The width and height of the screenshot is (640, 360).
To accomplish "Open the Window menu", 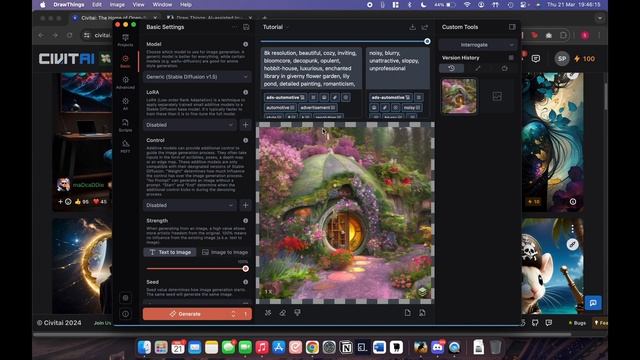I will [162, 4].
